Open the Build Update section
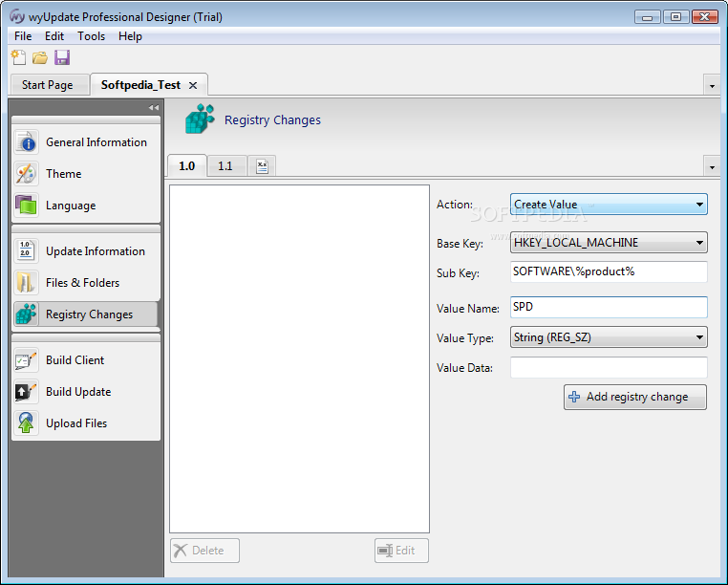 pos(86,392)
